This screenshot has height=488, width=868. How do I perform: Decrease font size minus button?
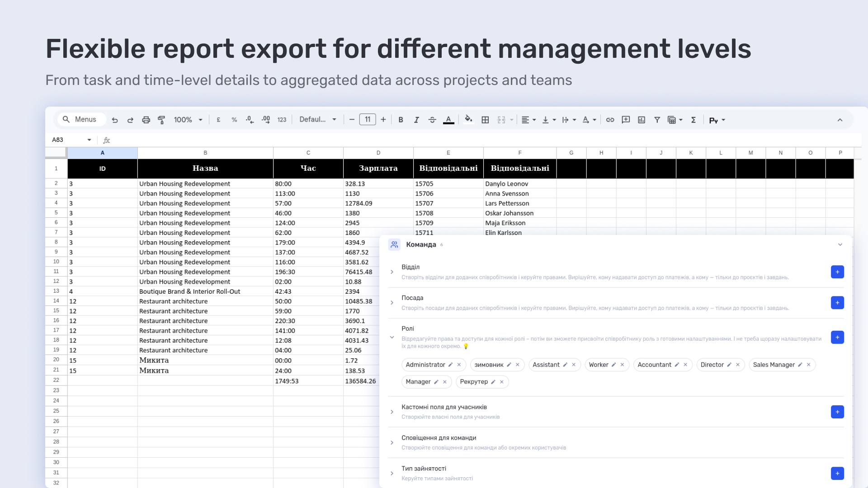coord(352,120)
